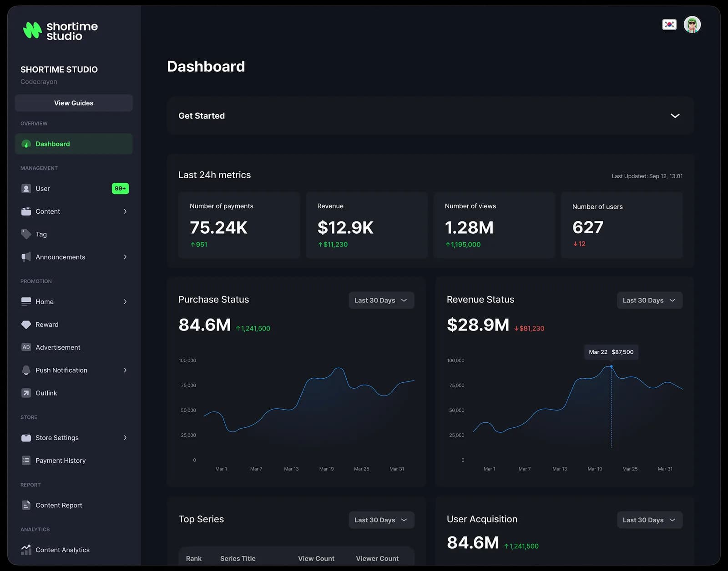The height and width of the screenshot is (571, 728).
Task: Click the Tag label icon
Action: pos(26,234)
